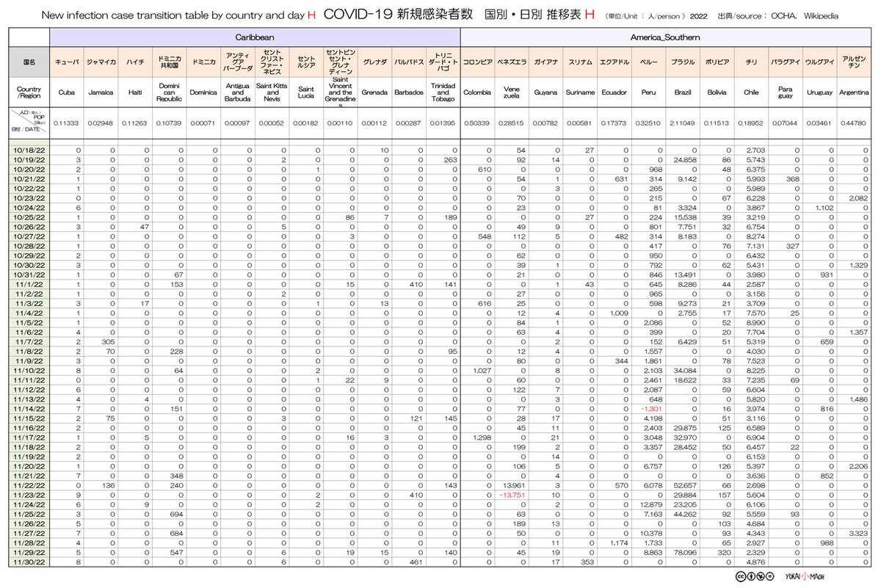Click Suriname value 353
Viewport: 881px width, 588px height.
(x=587, y=562)
